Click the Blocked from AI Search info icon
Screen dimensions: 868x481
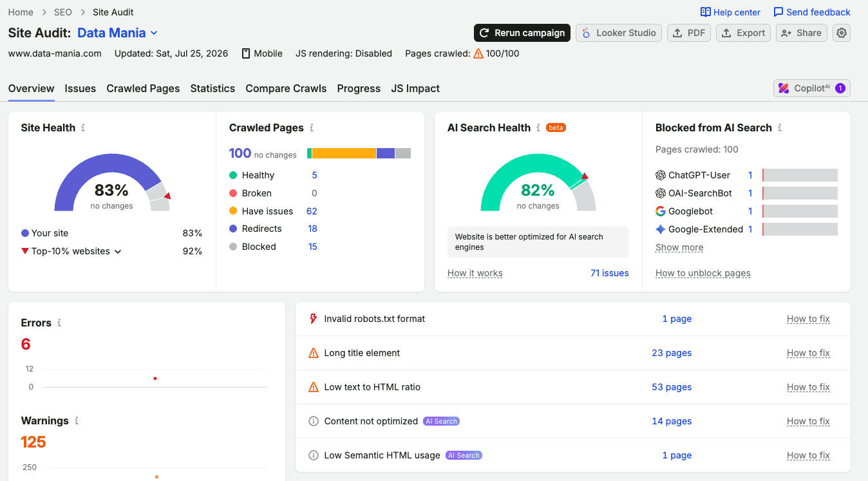pyautogui.click(x=780, y=127)
